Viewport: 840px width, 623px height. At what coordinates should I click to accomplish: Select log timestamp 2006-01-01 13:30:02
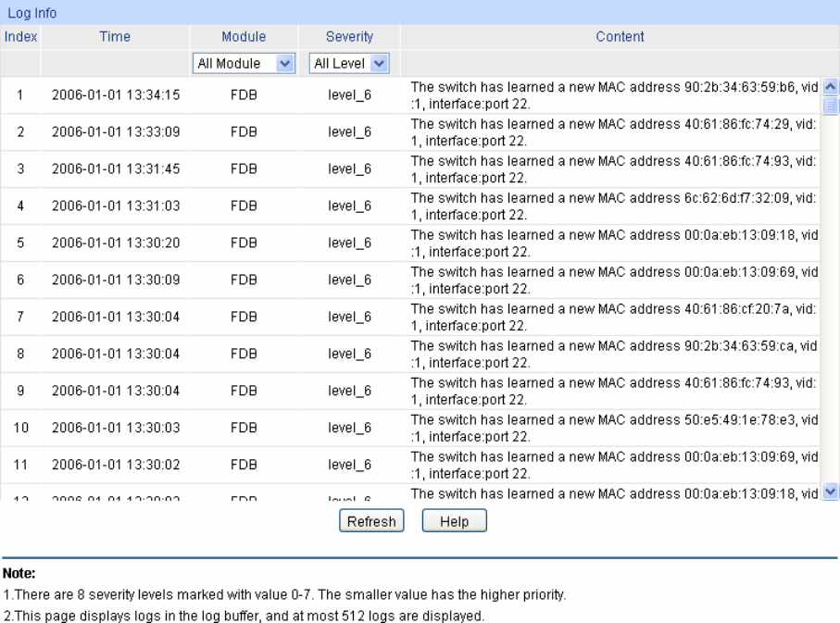[x=115, y=465]
